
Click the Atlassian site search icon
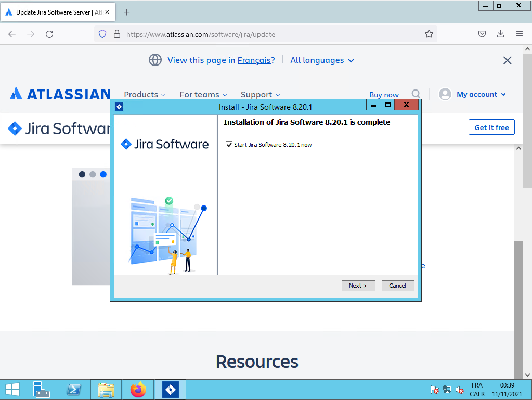click(416, 94)
